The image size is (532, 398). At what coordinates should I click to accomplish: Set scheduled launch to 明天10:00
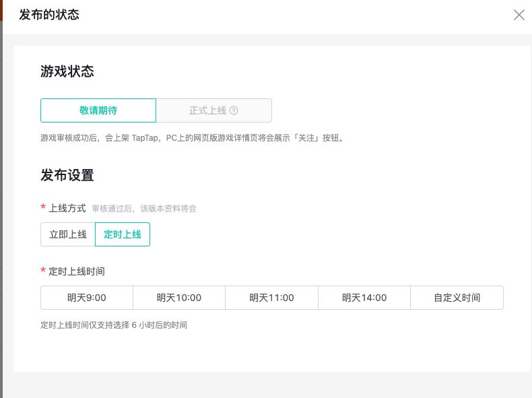point(179,298)
